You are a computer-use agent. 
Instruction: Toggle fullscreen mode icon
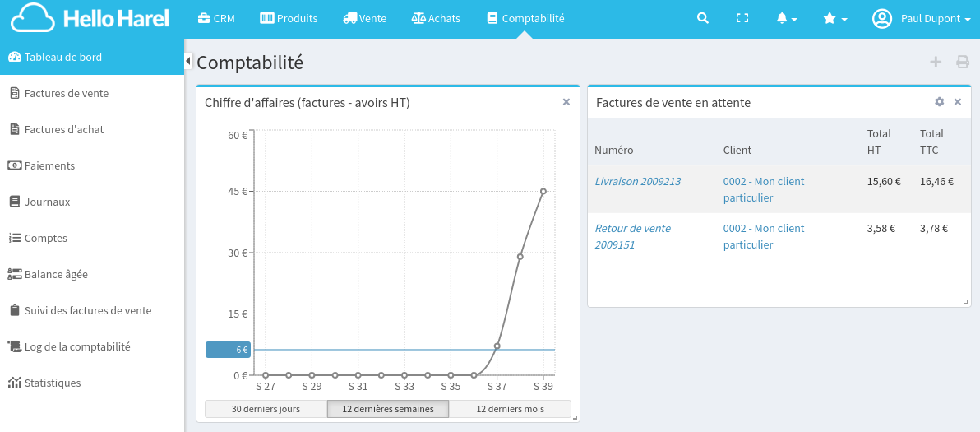click(742, 18)
